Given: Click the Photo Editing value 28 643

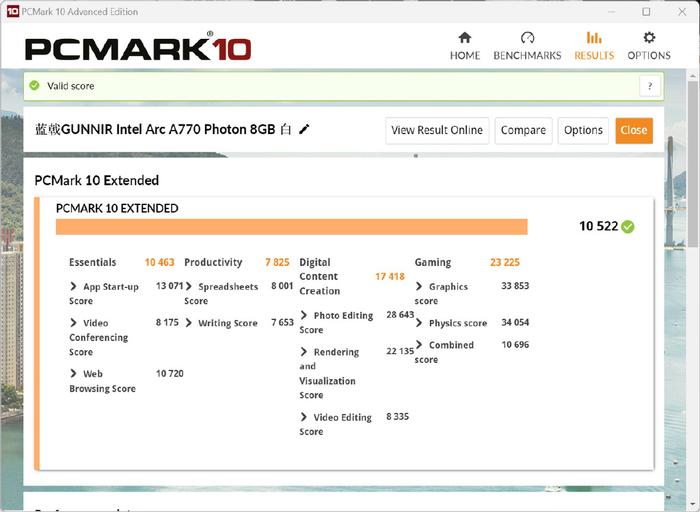Looking at the screenshot, I should click(x=400, y=315).
